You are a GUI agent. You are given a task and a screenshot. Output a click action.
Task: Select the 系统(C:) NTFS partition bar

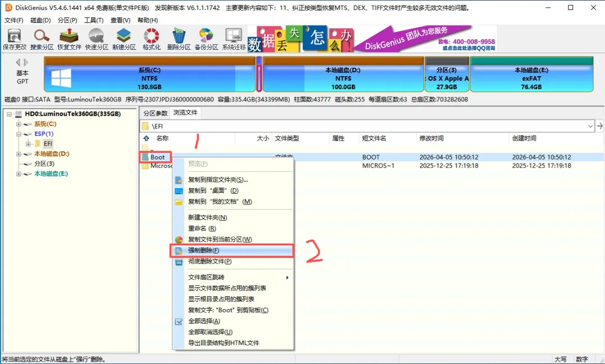[150, 74]
